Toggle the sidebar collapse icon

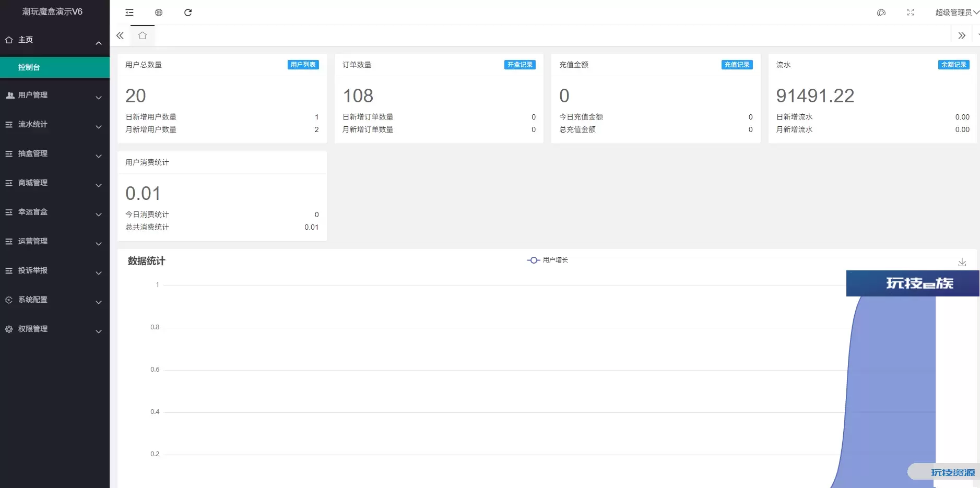(x=129, y=13)
